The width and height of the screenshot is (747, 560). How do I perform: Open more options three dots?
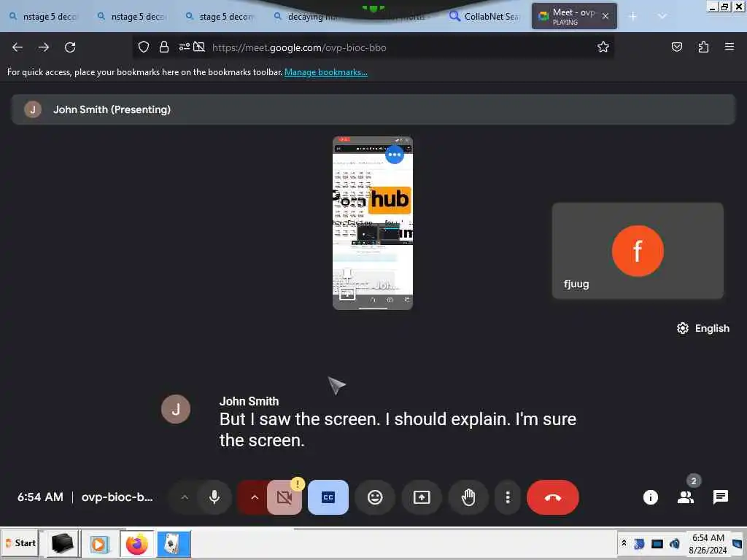coord(508,497)
